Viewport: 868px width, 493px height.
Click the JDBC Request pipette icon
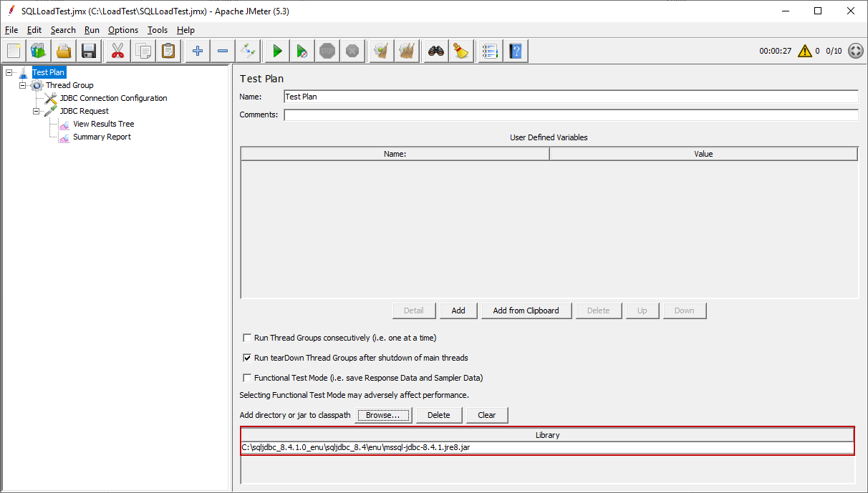[x=51, y=111]
